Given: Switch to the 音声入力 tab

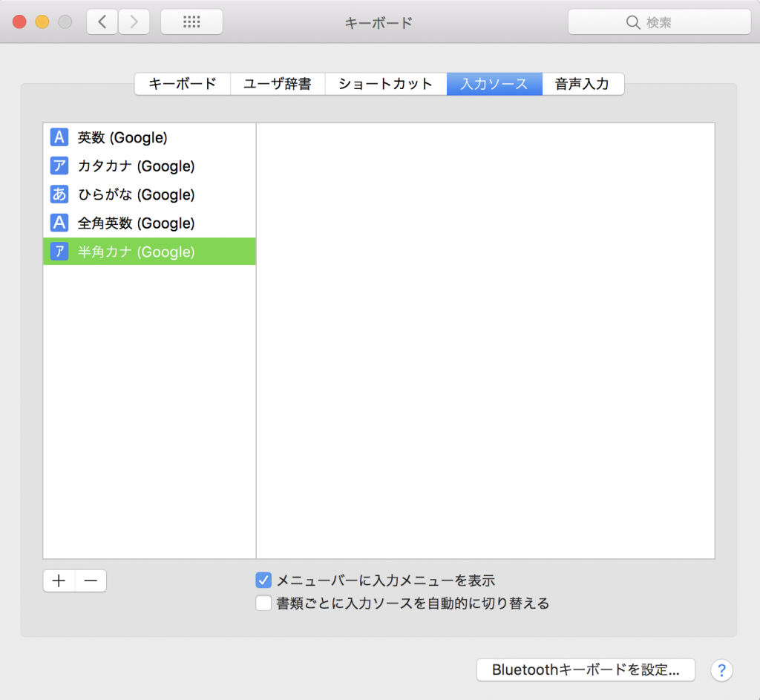Looking at the screenshot, I should [x=583, y=84].
